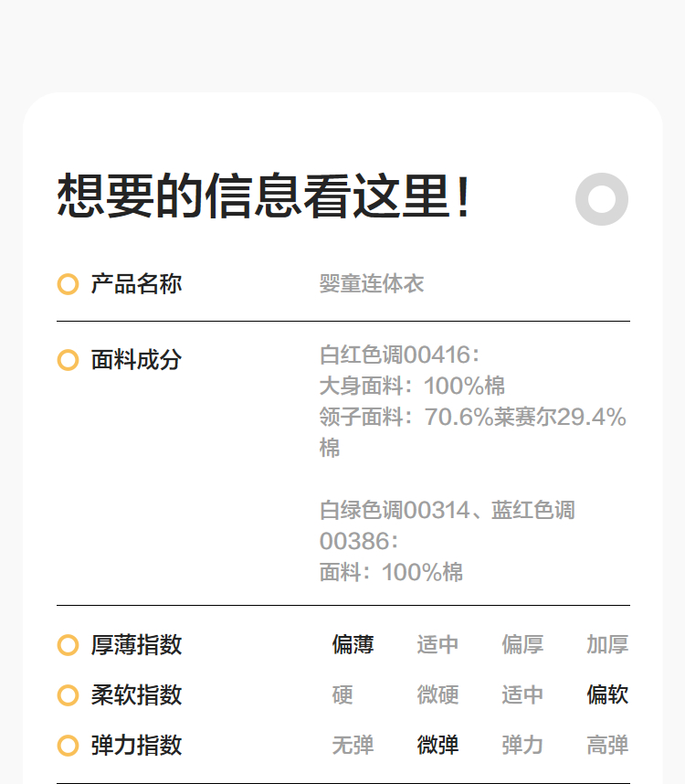
Task: Click the large gray ring icon
Action: click(x=602, y=199)
